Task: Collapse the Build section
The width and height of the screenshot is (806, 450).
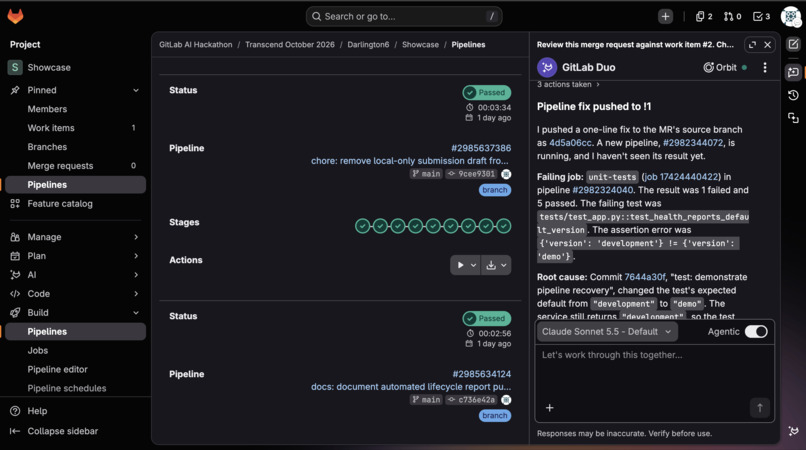Action: coord(136,313)
